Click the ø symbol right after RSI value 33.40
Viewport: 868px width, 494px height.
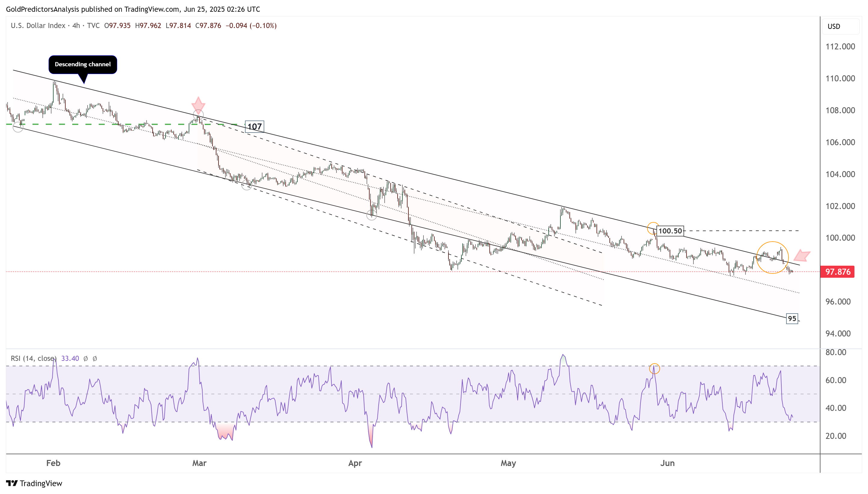[x=86, y=358]
